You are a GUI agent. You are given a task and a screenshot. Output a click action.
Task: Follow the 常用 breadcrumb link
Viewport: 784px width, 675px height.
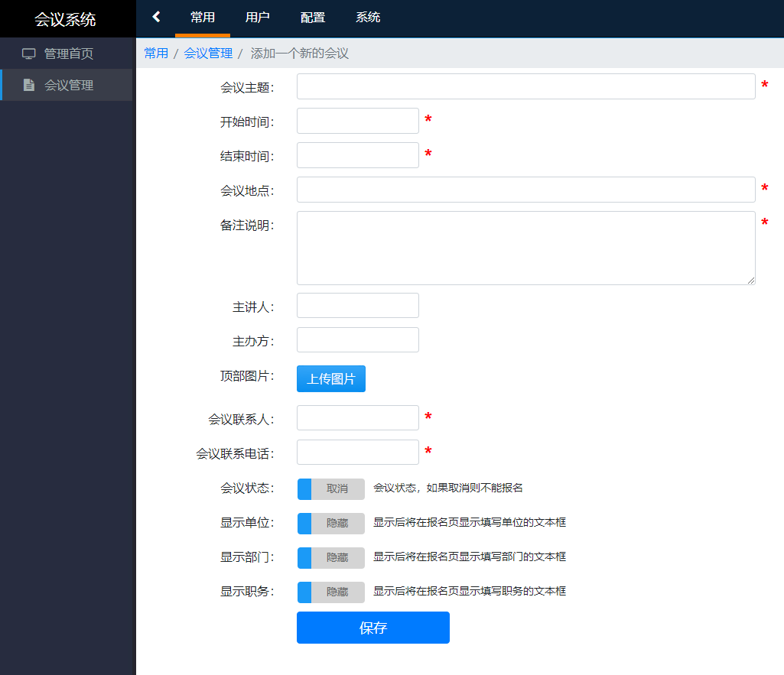[x=156, y=54]
